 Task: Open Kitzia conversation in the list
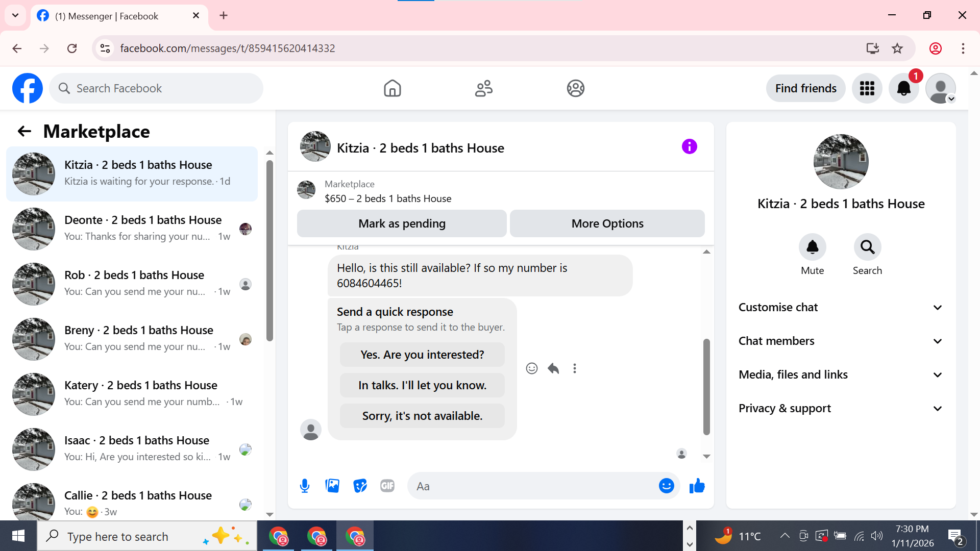(x=132, y=174)
